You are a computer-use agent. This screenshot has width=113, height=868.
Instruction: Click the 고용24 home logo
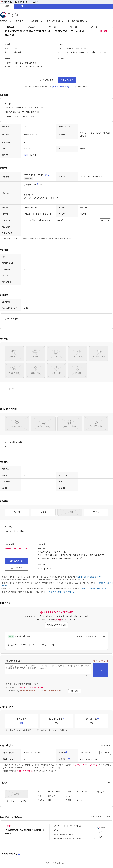[x=9, y=15]
